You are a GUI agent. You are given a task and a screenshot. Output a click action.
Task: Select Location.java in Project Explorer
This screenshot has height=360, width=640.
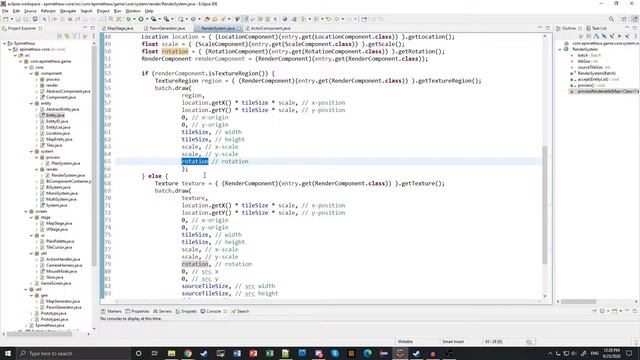click(55, 133)
